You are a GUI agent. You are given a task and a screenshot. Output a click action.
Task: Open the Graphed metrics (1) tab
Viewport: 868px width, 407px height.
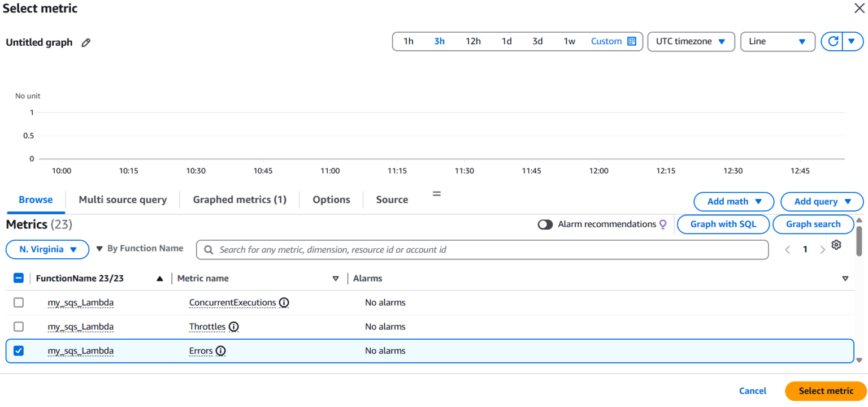coord(240,200)
